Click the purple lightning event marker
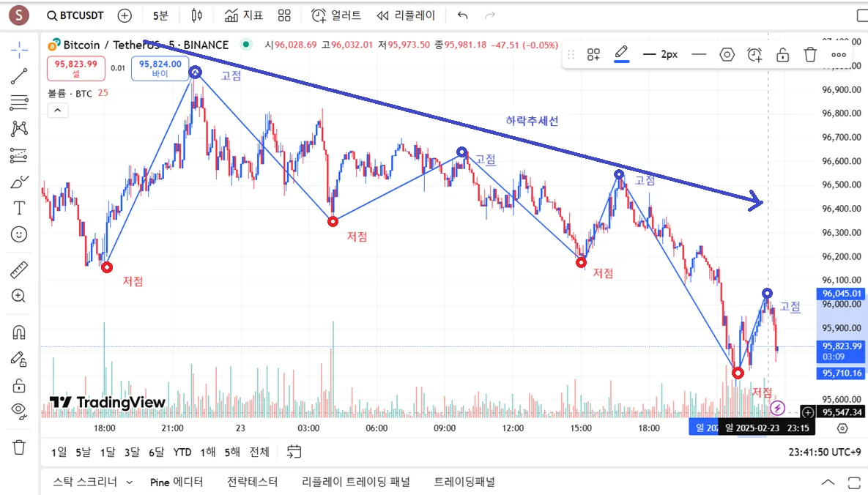Viewport: 868px width, 495px height. coord(777,409)
